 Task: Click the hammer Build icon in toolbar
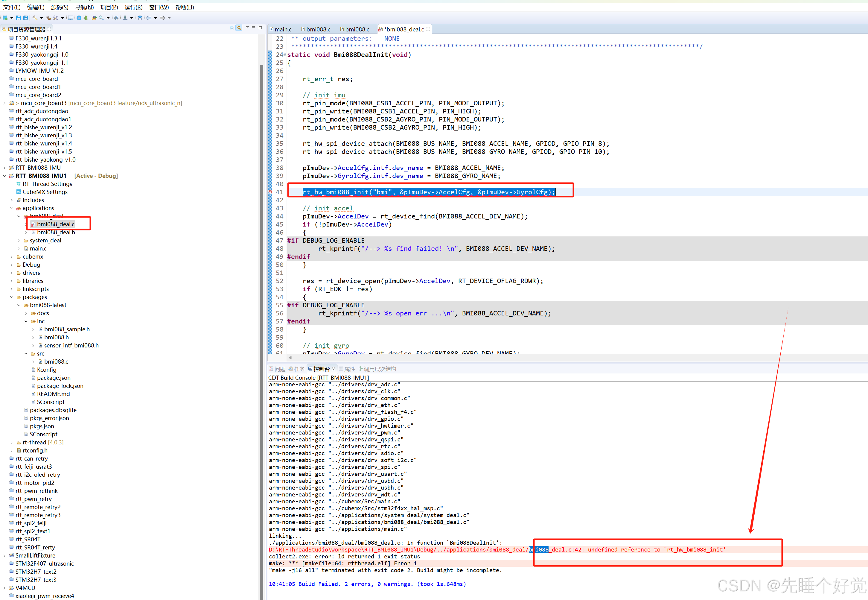pos(35,18)
